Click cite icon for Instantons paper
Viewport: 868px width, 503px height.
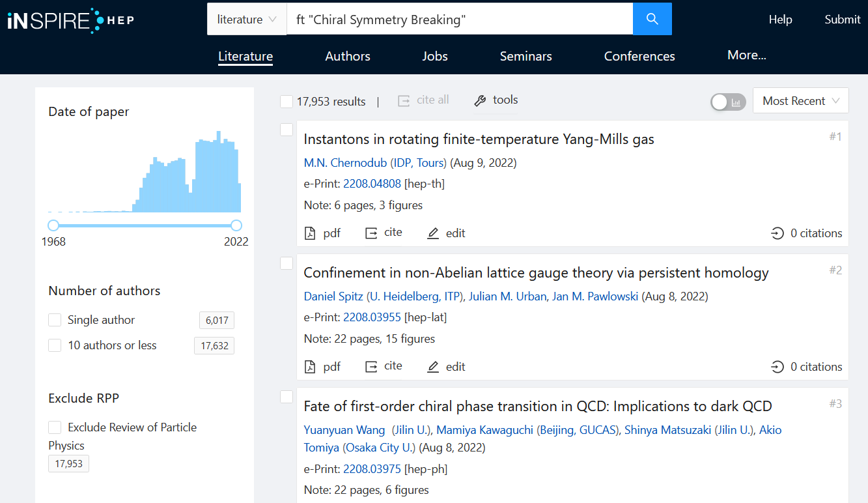(371, 233)
